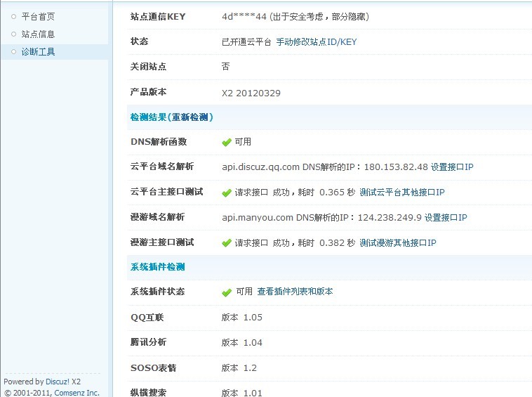Click bullet icon beside 平台首页
The width and height of the screenshot is (532, 397).
(x=13, y=16)
